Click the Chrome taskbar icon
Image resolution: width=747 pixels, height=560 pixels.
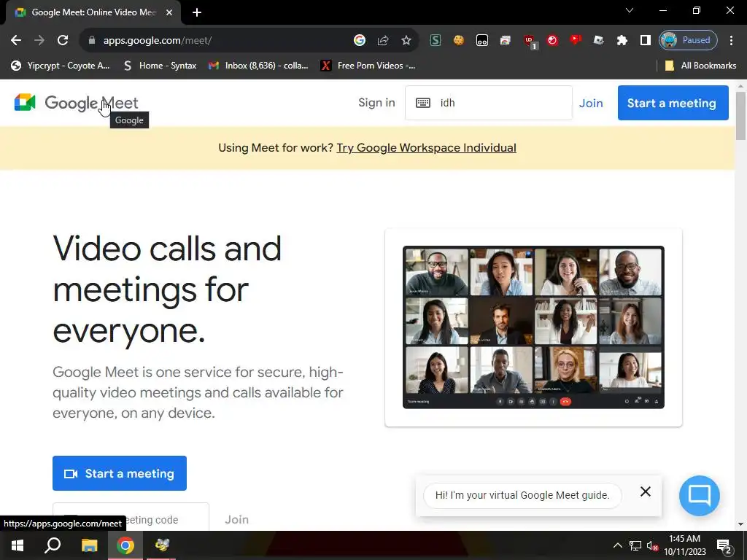(125, 545)
